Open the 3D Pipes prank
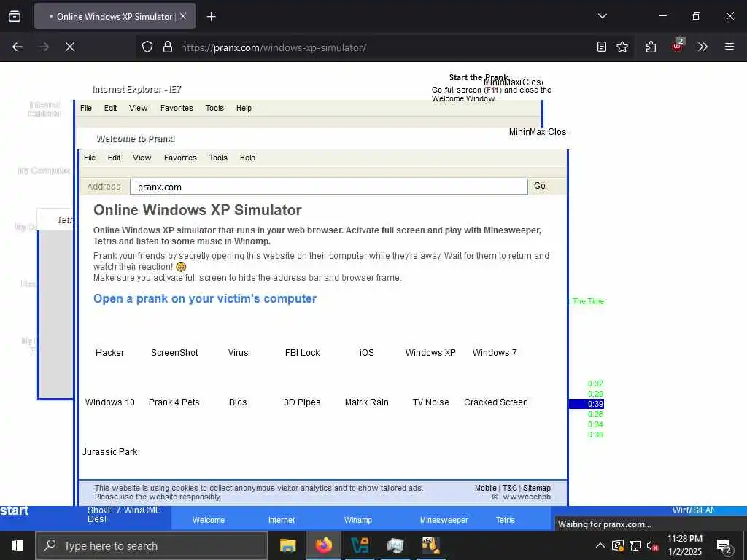The width and height of the screenshot is (747, 560). point(302,402)
